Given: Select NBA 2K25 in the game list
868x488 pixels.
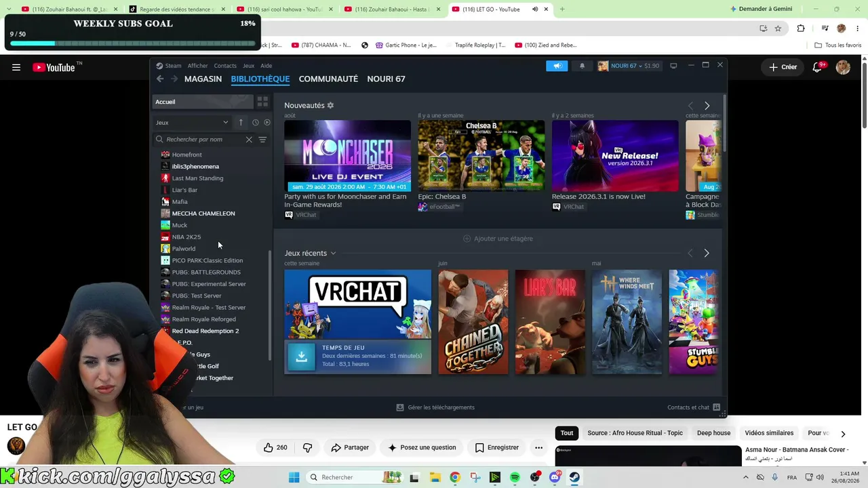Looking at the screenshot, I should click(186, 237).
